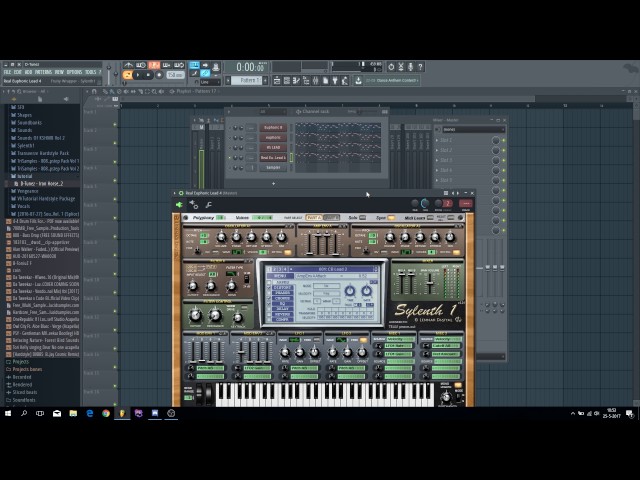
Task: Click the Main Volume slider in Sylenth1 mixer
Action: point(430,283)
